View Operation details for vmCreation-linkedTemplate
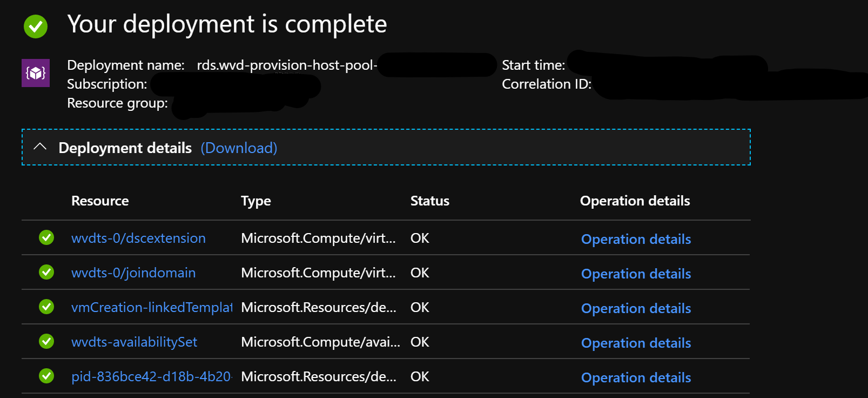This screenshot has width=868, height=398. [x=636, y=308]
